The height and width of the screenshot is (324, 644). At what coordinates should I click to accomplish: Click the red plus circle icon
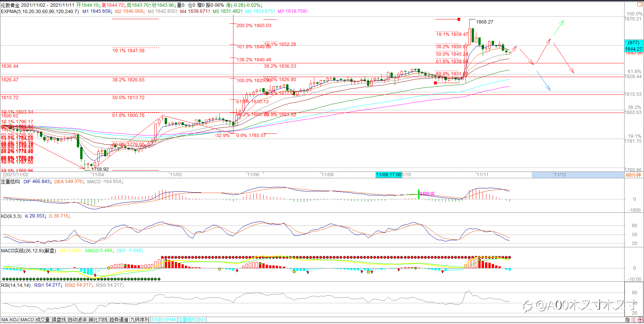(x=640, y=320)
